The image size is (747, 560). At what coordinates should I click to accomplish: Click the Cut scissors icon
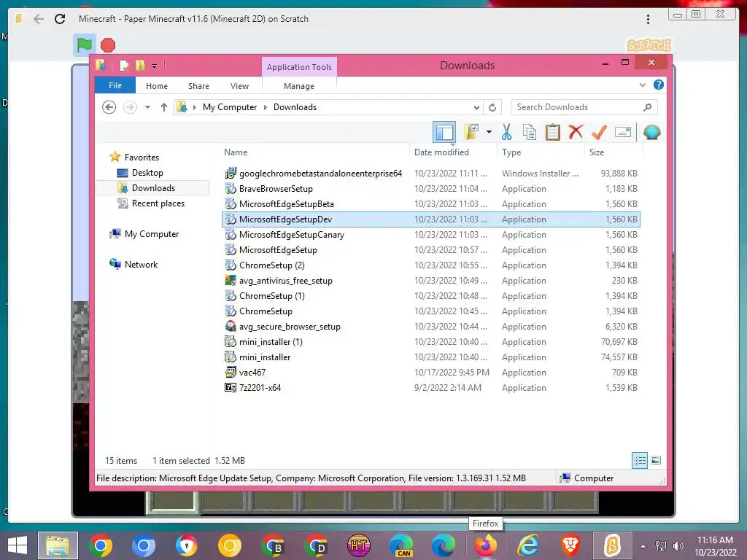[506, 132]
